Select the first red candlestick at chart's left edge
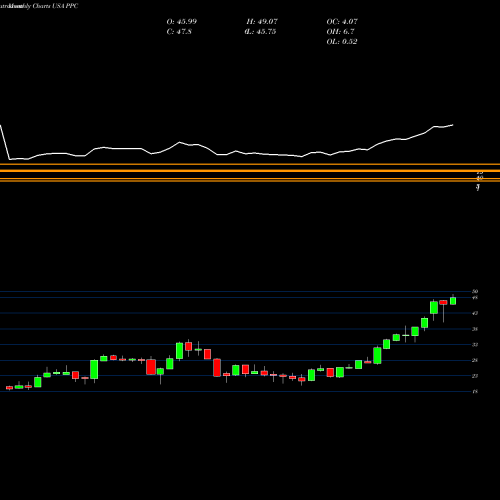Image resolution: width=500 pixels, height=500 pixels. 9,388
